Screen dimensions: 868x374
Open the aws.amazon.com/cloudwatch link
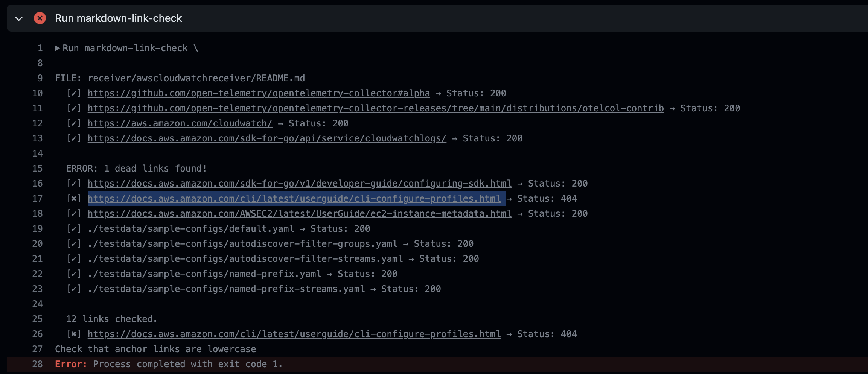[x=180, y=123]
